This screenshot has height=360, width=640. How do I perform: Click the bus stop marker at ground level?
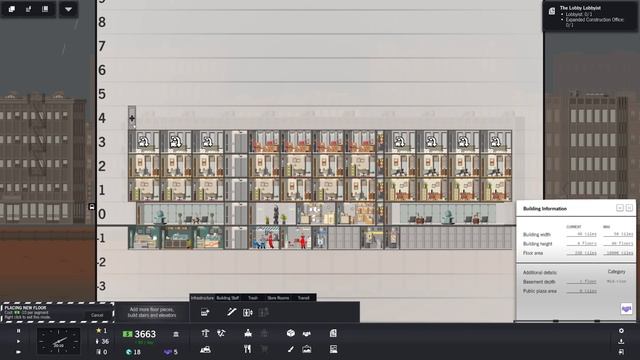[92, 207]
